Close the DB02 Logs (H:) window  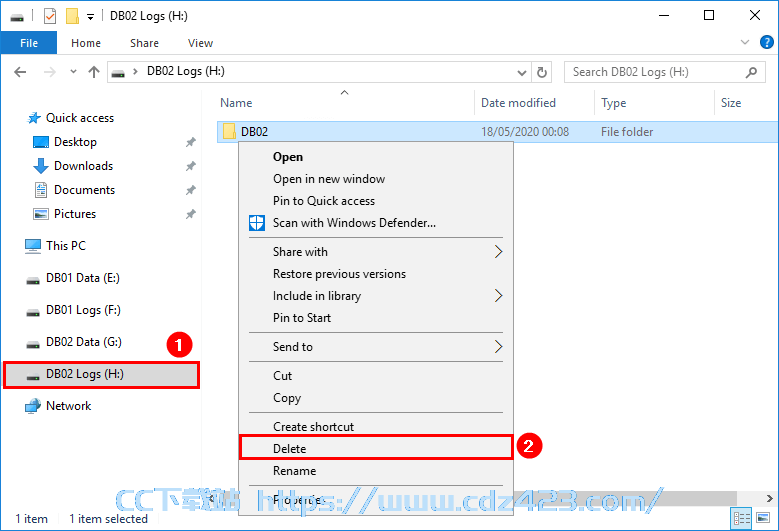point(755,15)
